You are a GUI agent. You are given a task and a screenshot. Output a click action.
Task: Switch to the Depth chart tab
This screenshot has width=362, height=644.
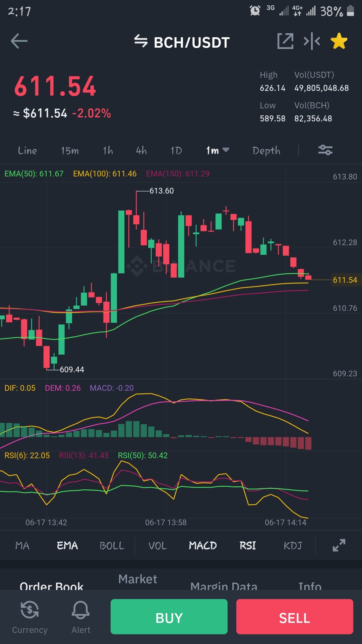point(266,151)
